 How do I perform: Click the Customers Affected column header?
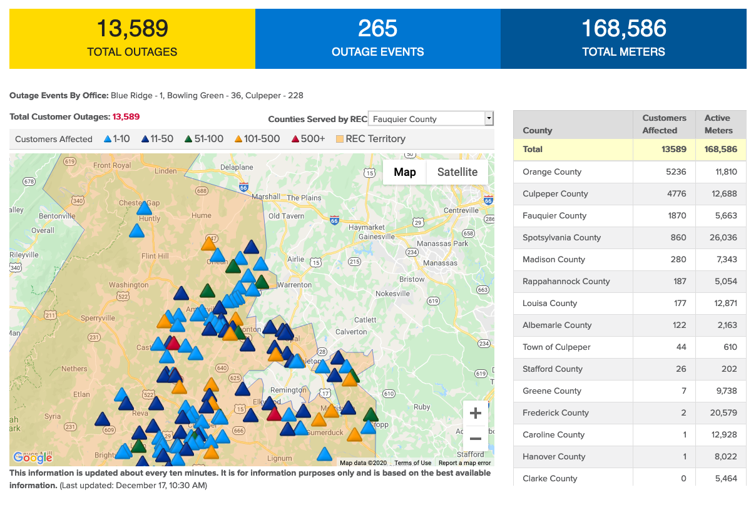click(x=664, y=124)
